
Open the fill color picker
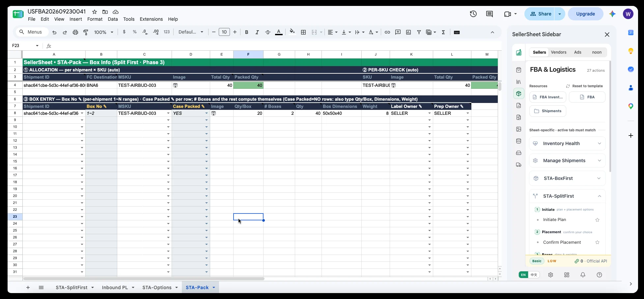[292, 32]
